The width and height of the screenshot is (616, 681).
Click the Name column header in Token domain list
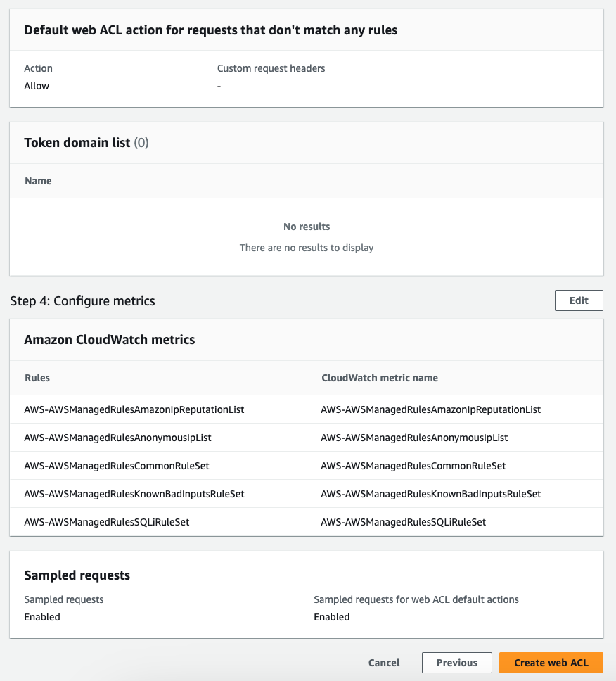click(38, 181)
